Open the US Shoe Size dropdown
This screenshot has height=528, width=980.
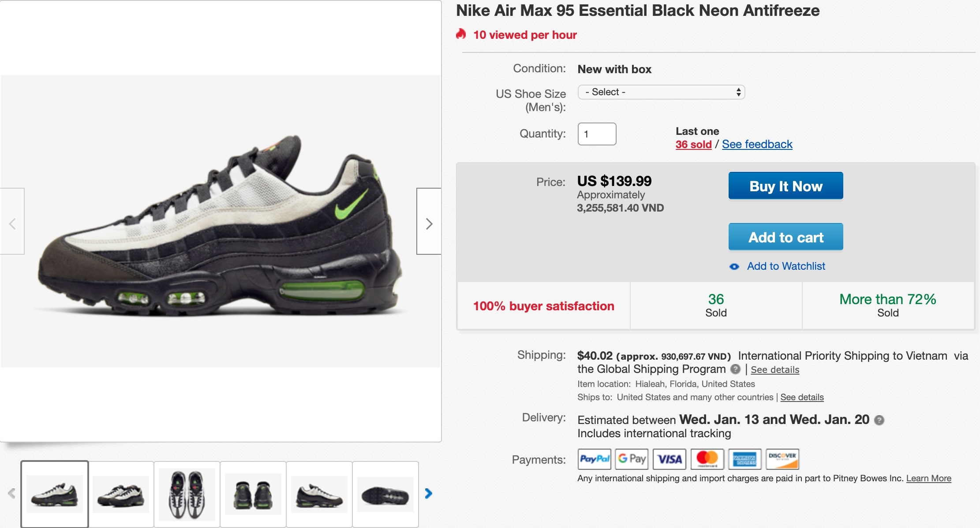(661, 92)
